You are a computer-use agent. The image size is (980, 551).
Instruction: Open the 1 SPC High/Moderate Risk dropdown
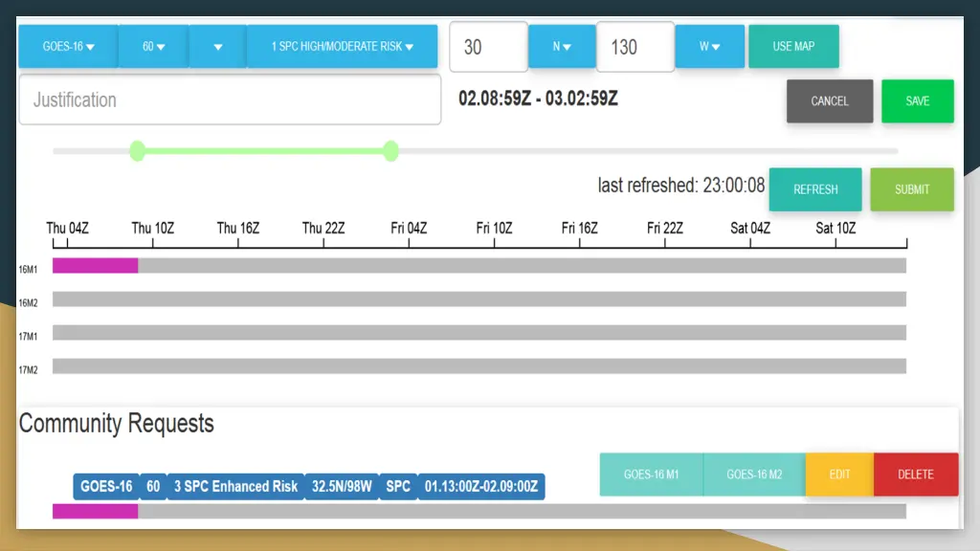(342, 46)
